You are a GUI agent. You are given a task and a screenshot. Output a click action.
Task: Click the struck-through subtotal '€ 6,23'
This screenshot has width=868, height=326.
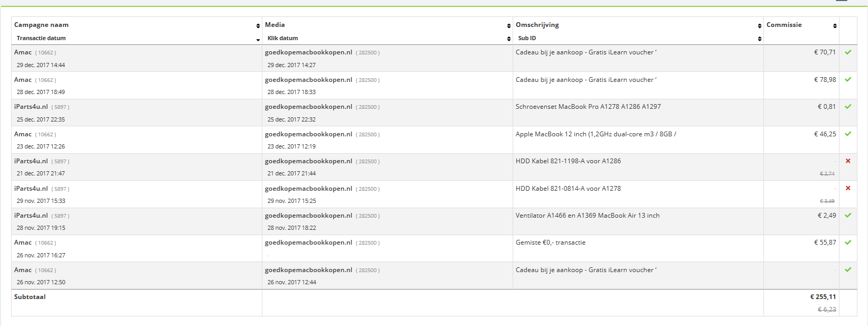[827, 310]
